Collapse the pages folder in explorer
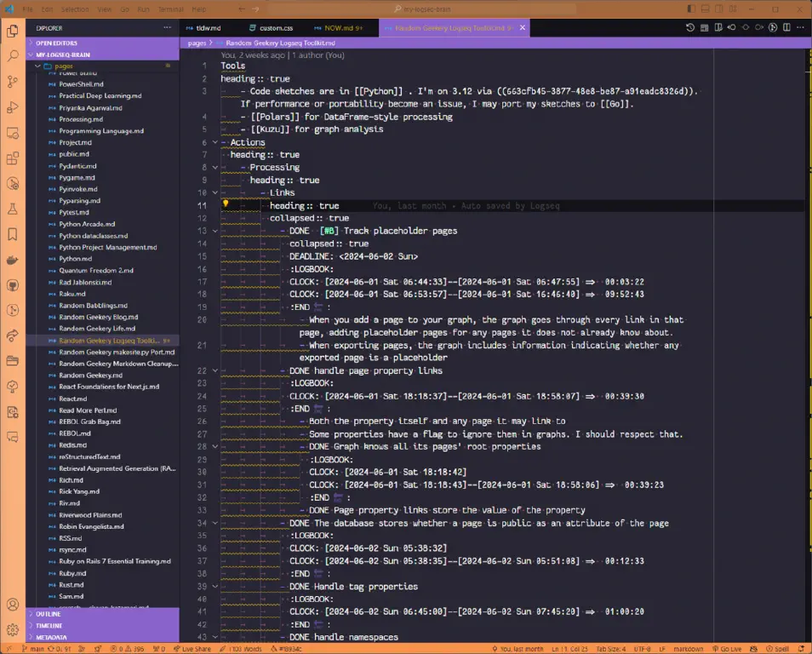This screenshot has height=654, width=812. click(x=102, y=66)
